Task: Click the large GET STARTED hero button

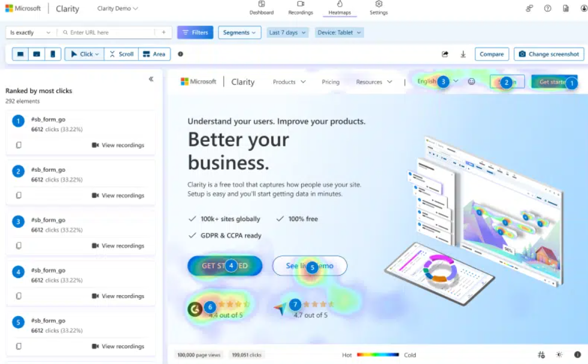Action: pos(225,266)
